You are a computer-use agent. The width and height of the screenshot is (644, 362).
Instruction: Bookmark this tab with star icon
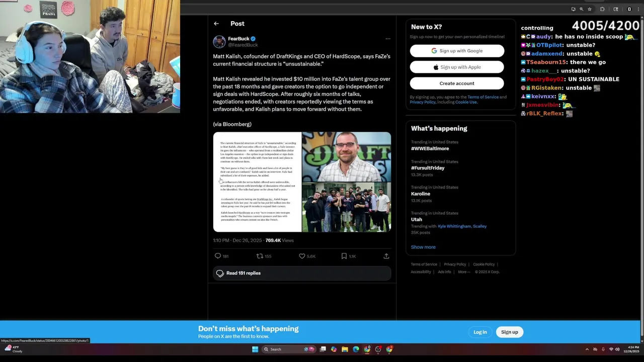click(590, 9)
